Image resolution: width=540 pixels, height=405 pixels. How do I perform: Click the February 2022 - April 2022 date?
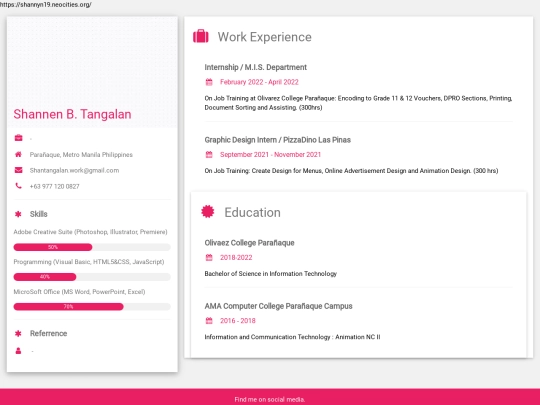(x=259, y=82)
